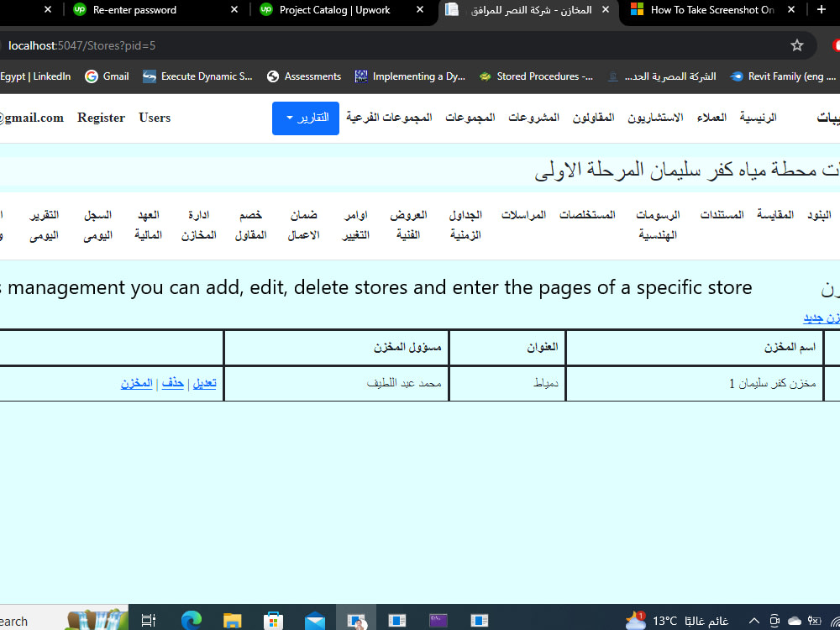This screenshot has height=630, width=840.
Task: Open the التقرير اليومى section
Action: pyautogui.click(x=44, y=224)
